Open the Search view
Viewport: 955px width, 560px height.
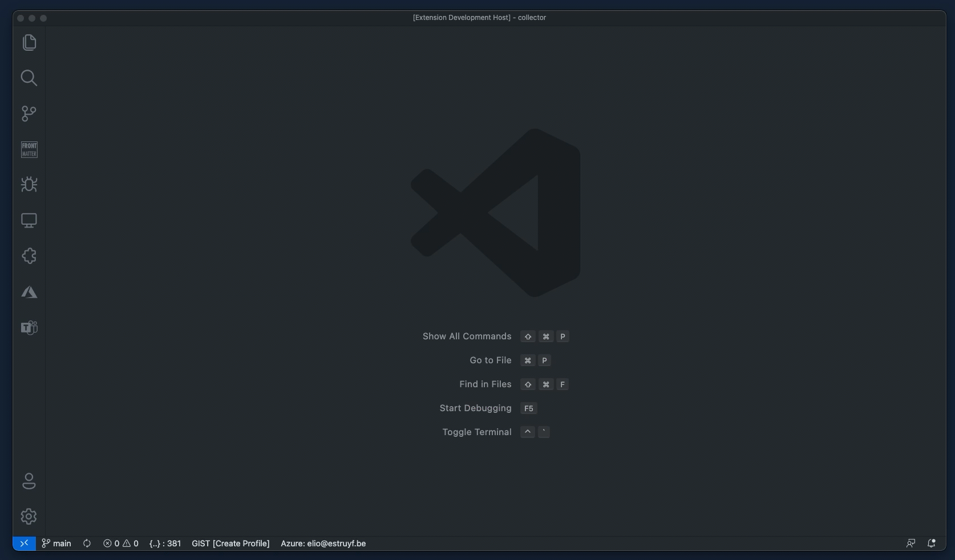pyautogui.click(x=29, y=78)
